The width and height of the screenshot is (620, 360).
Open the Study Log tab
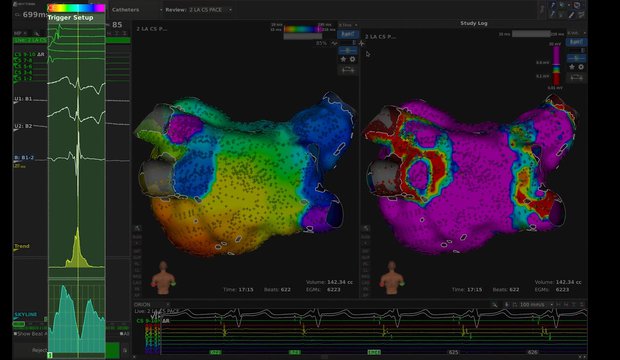(x=474, y=23)
